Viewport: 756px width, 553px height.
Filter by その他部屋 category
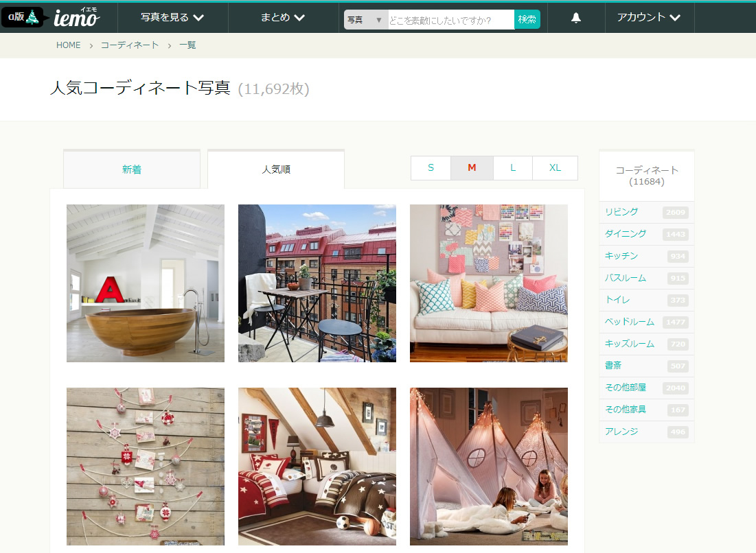(x=626, y=388)
